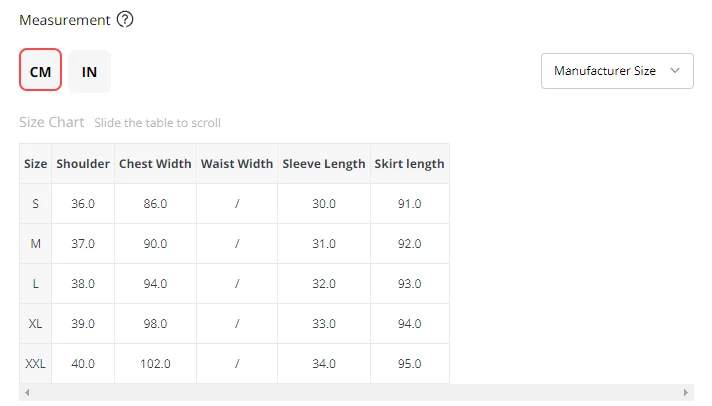Click the Size Chart heading text
712x406 pixels.
(52, 123)
